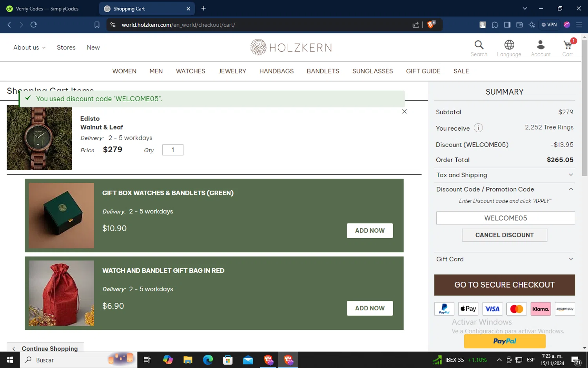Click the Holzkern logo

(x=291, y=47)
